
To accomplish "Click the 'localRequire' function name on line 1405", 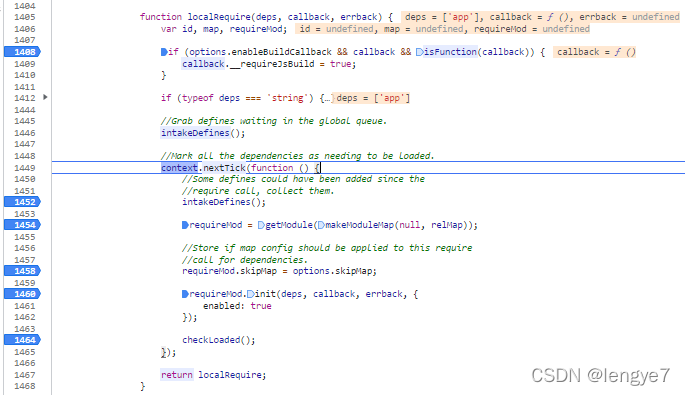I will tap(219, 17).
